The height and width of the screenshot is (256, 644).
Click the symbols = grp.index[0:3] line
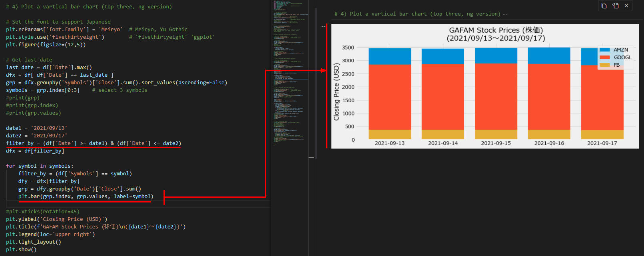click(77, 90)
